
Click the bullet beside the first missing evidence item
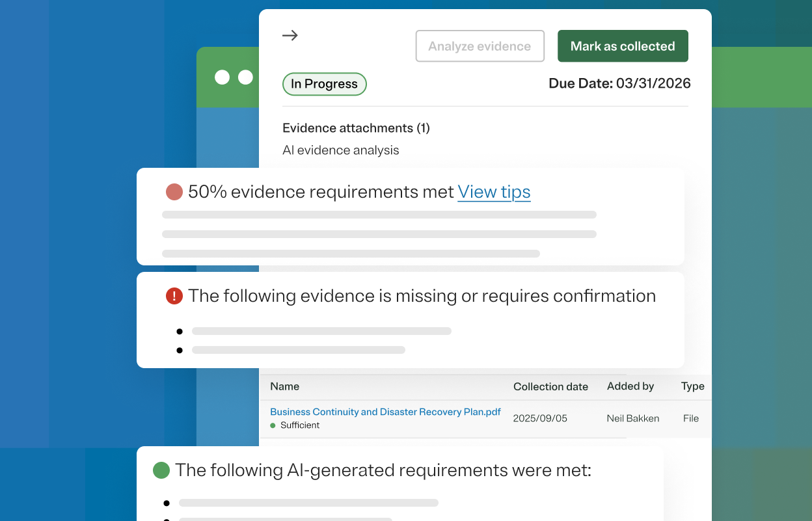pos(180,331)
